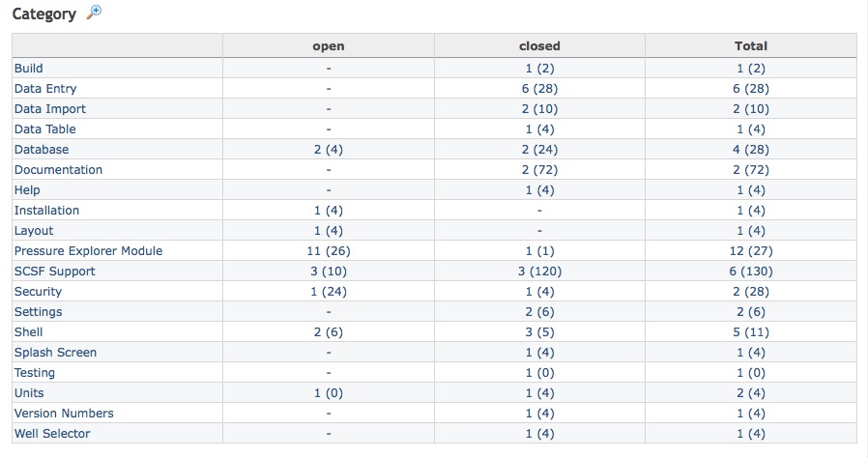Image resolution: width=868 pixels, height=458 pixels.
Task: Click the 'closed' column header
Action: point(539,45)
